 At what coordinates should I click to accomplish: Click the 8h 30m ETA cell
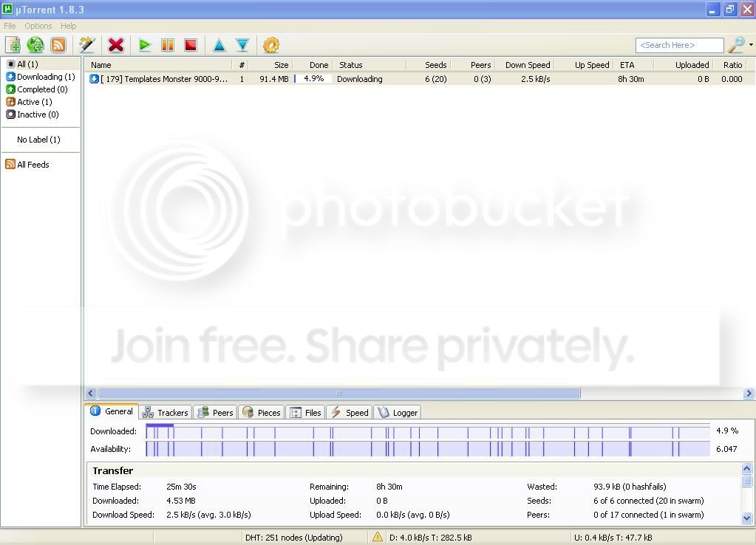631,79
